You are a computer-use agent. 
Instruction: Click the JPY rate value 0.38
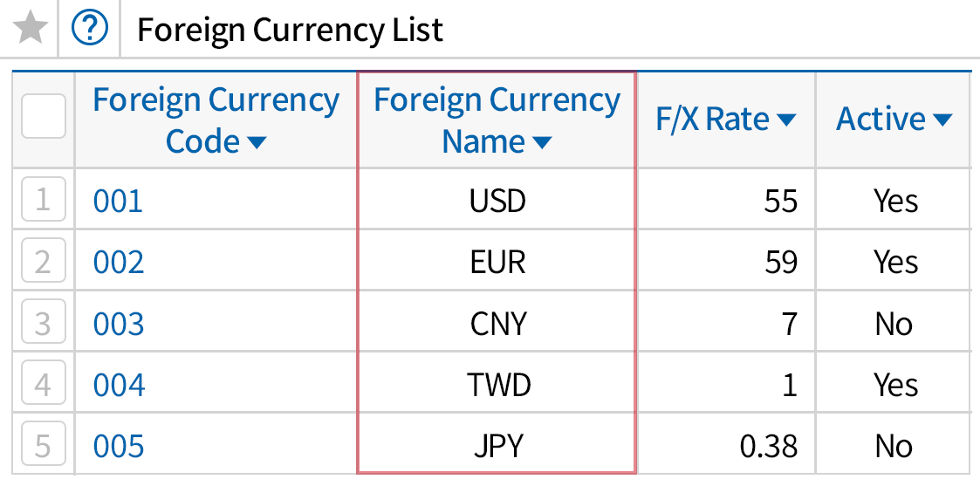click(768, 446)
